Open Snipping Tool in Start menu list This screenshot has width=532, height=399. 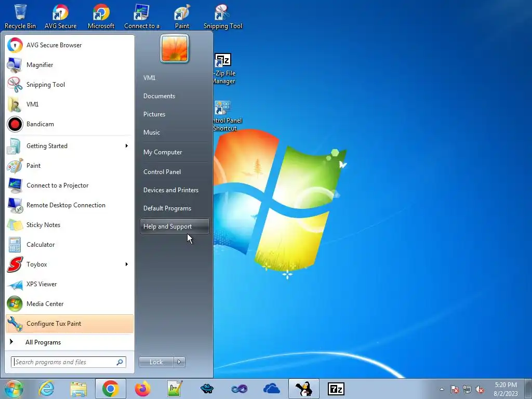(x=70, y=85)
